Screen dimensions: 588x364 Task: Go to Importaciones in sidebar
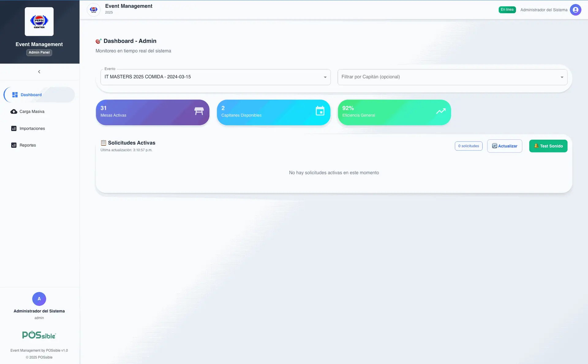(32, 129)
